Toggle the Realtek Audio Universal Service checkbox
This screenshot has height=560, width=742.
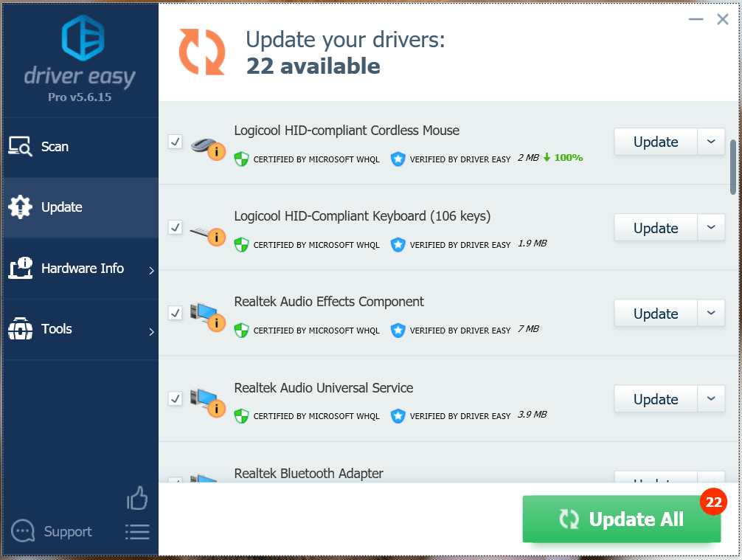175,398
